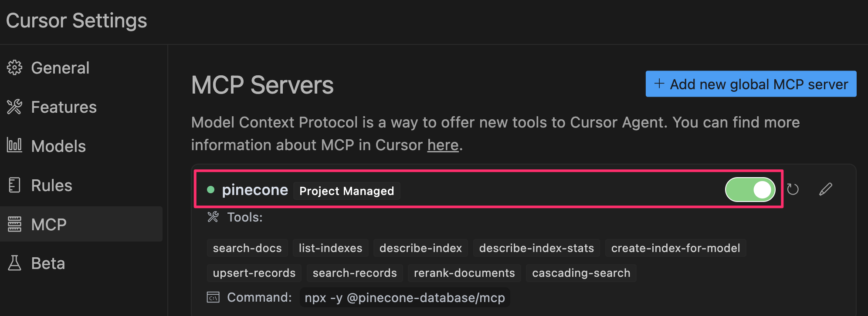Click the Project Managed badge
Image resolution: width=868 pixels, height=316 pixels.
pos(346,191)
